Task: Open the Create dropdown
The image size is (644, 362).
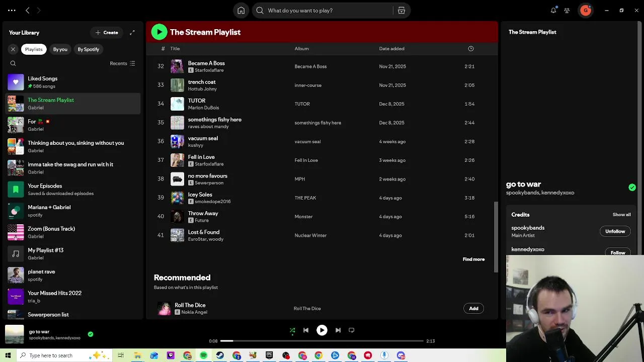Action: tap(107, 33)
